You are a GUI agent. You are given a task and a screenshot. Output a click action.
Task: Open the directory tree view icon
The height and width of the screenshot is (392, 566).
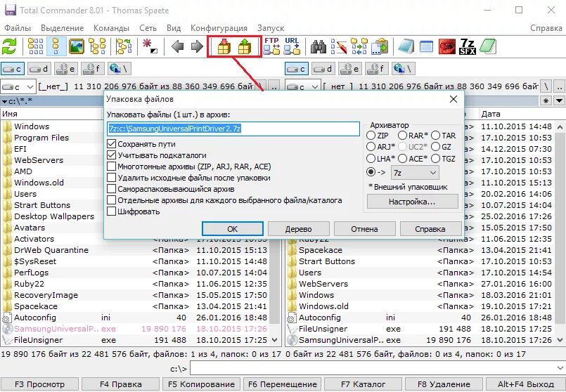pos(97,46)
